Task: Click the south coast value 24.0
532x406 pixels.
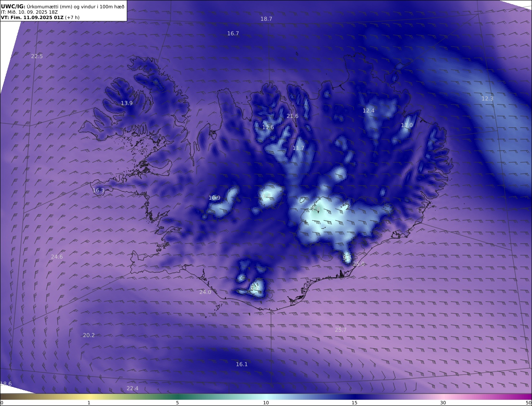Action: pos(205,292)
